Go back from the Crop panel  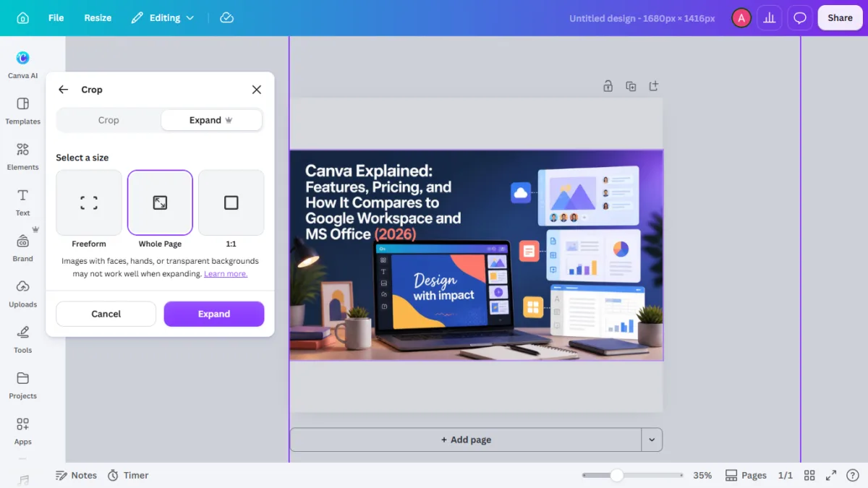click(64, 90)
